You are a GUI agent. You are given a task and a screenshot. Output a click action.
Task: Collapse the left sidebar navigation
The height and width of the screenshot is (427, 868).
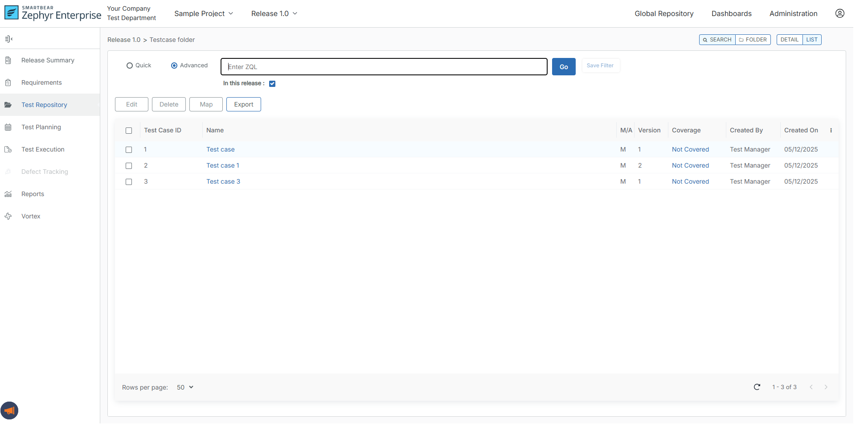pos(8,39)
